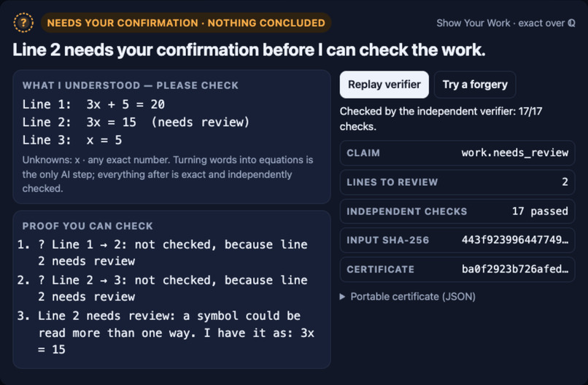Click the 'Needs your confirmation' status badge

coord(186,23)
